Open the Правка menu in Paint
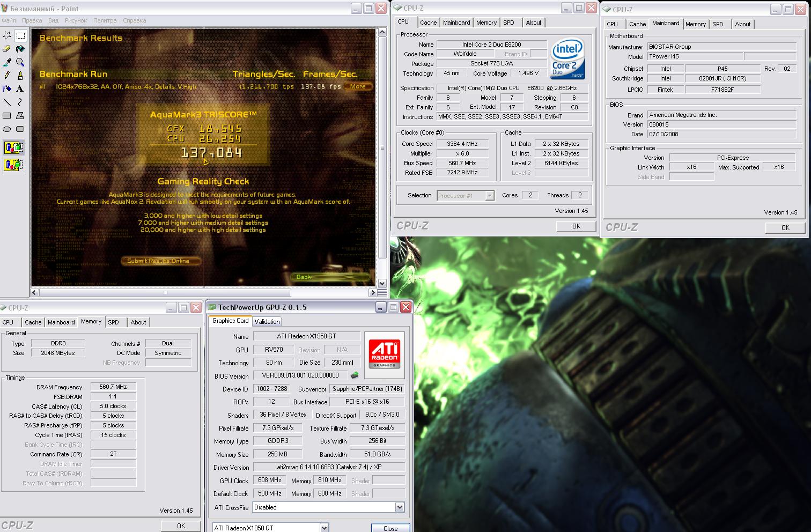 point(32,20)
